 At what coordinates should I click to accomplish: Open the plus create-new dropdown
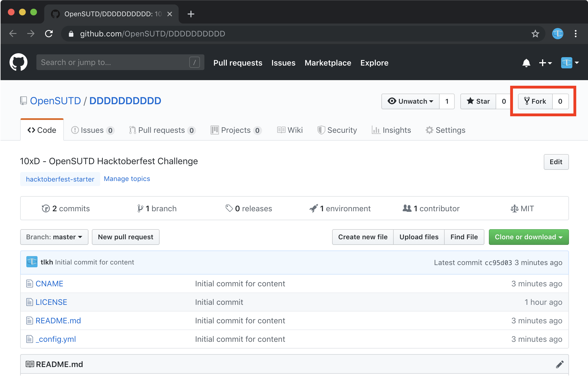(x=545, y=63)
